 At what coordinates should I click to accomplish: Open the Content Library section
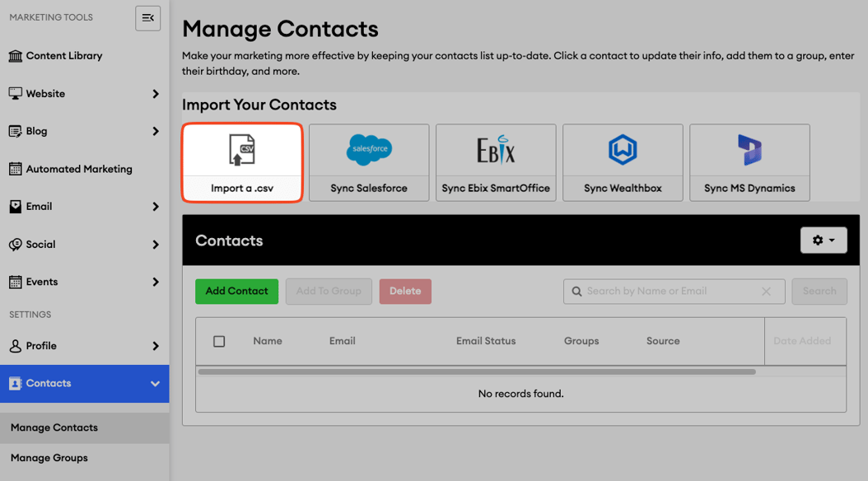pyautogui.click(x=62, y=55)
